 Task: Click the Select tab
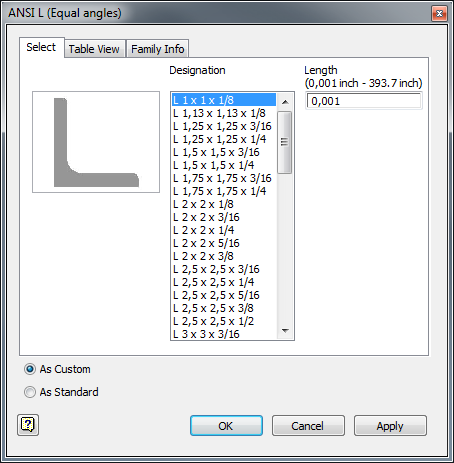(x=41, y=47)
